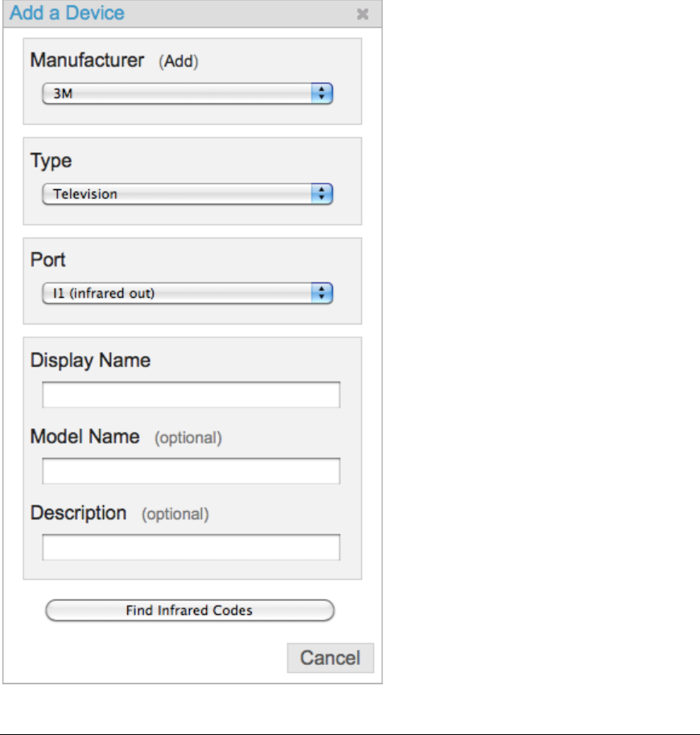This screenshot has height=735, width=700.
Task: Click the Description label
Action: 78,514
